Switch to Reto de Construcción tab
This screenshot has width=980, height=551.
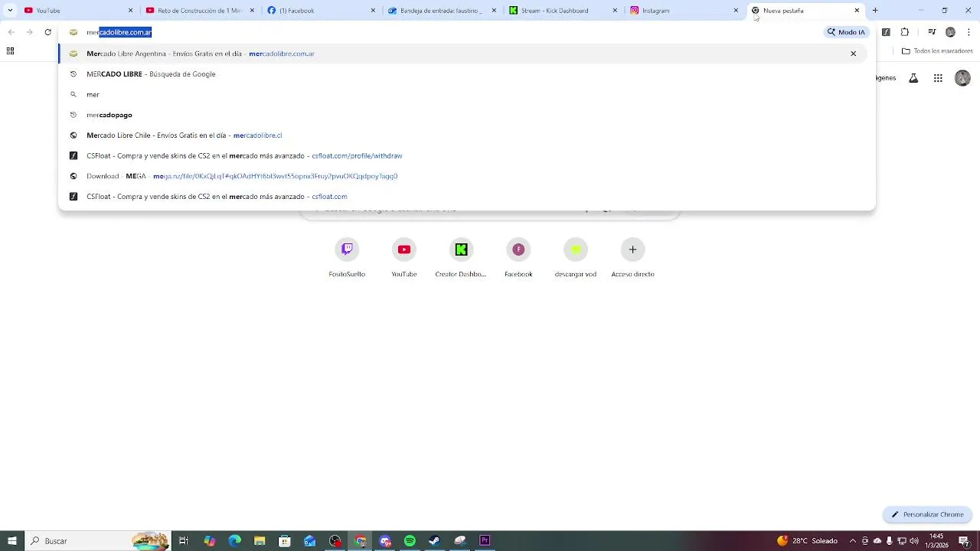pos(199,11)
